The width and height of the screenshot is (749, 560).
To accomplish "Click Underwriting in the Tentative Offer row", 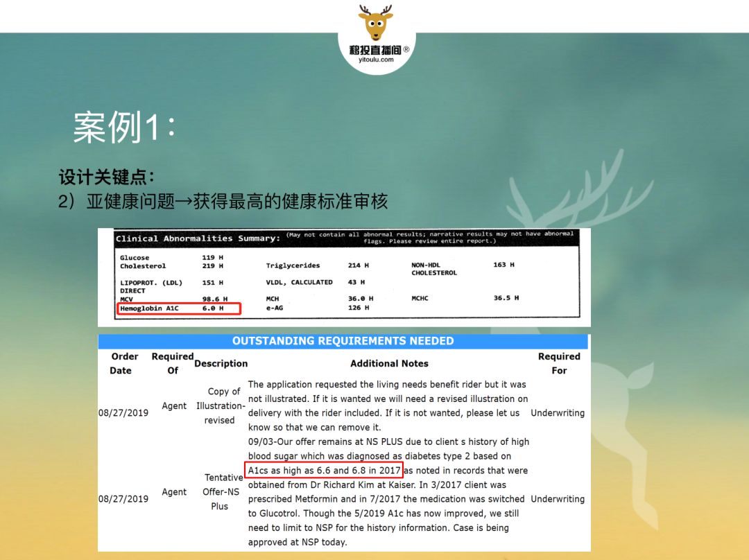I will coord(558,499).
